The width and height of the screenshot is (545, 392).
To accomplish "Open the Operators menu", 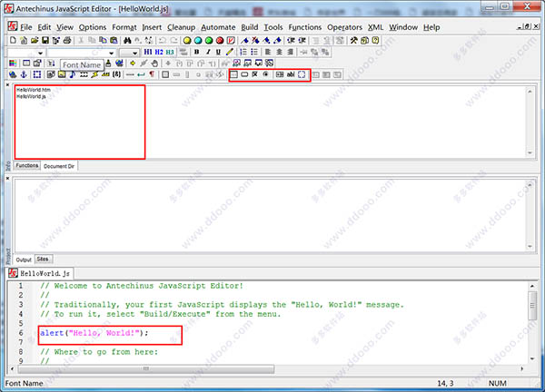I will [x=344, y=27].
